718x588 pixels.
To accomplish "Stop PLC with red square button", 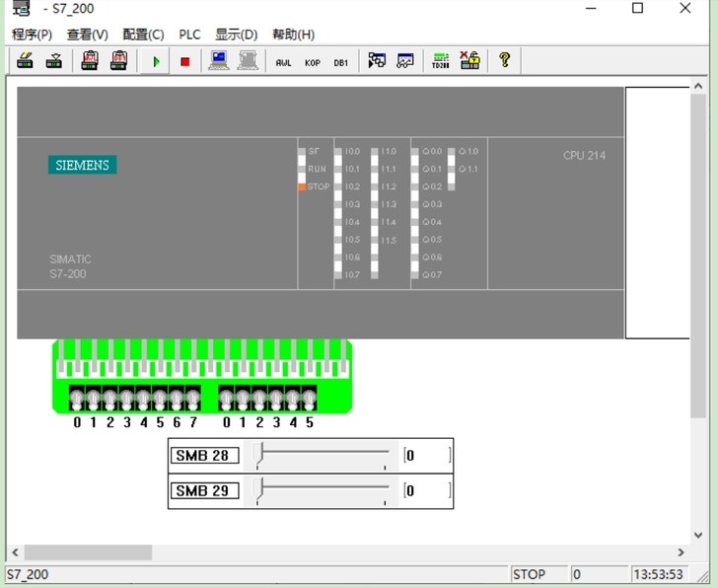I will pos(185,61).
